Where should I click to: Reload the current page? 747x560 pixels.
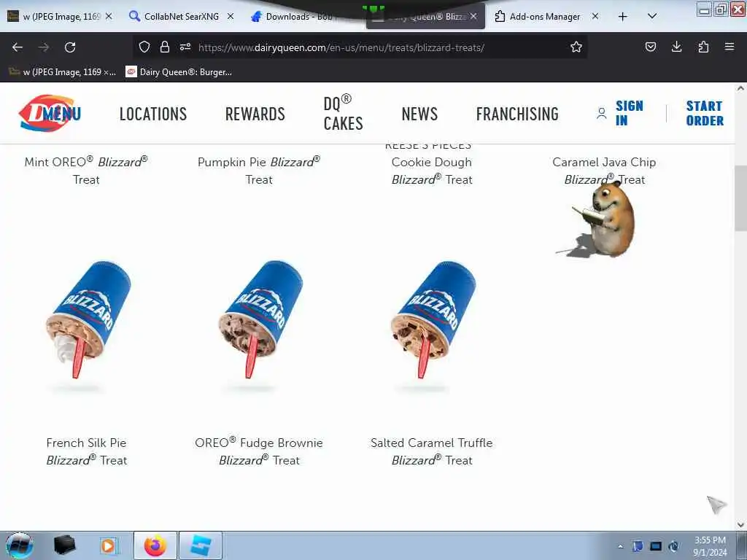point(70,47)
